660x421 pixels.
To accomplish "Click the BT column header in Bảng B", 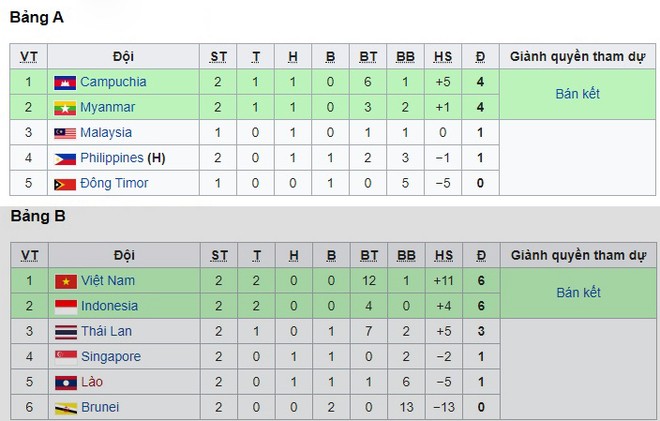I will pos(369,255).
